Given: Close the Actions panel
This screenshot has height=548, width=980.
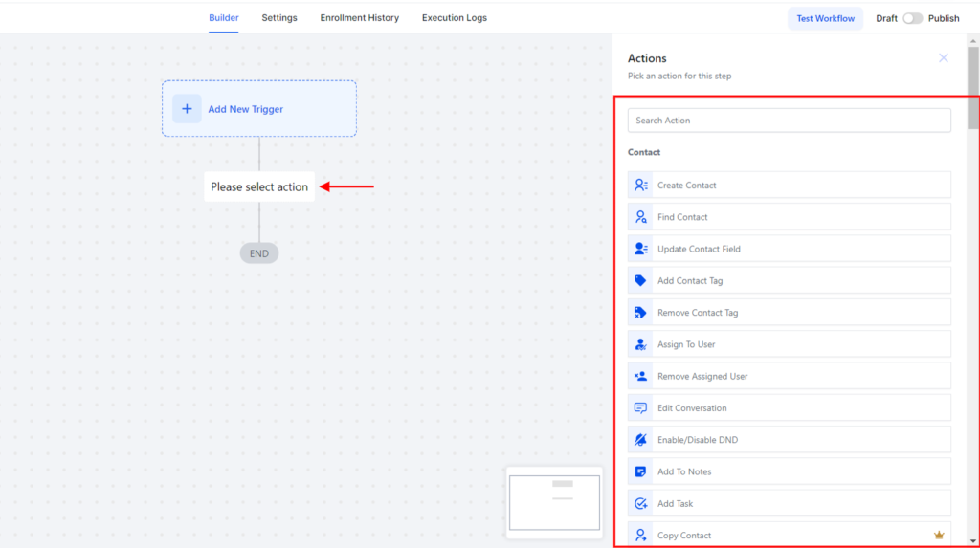Looking at the screenshot, I should pos(943,58).
